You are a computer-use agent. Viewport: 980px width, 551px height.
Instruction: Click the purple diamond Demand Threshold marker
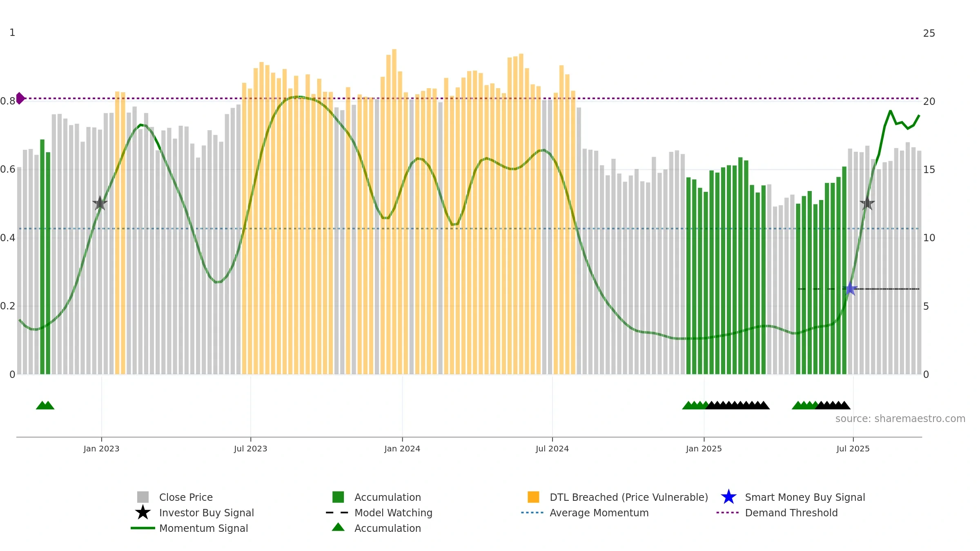point(20,98)
